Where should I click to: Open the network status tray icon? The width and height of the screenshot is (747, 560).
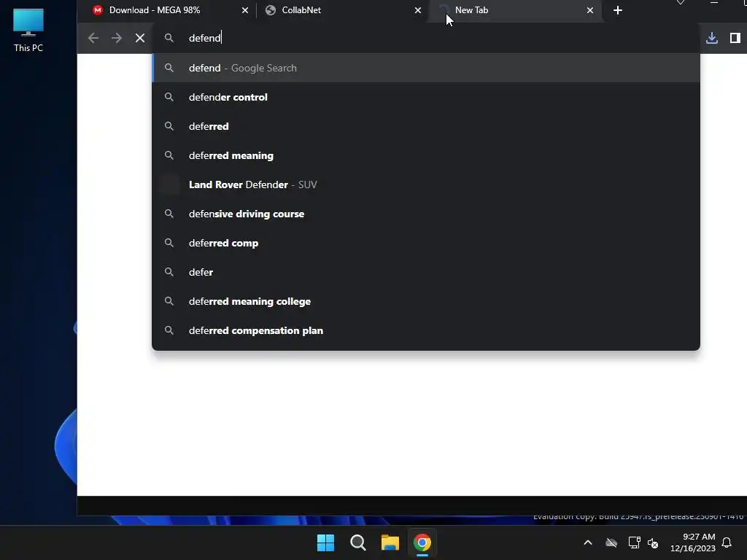[x=634, y=542]
